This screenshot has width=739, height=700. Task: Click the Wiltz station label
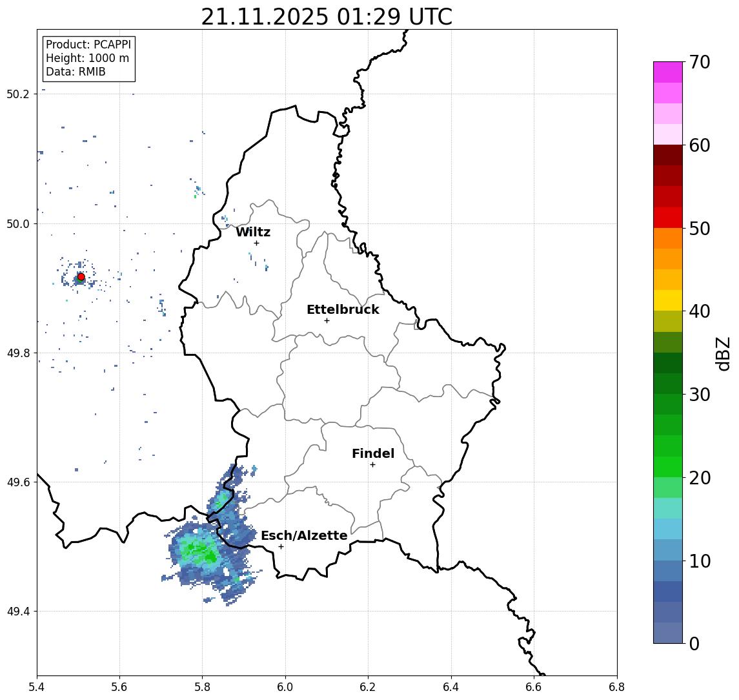(x=253, y=232)
